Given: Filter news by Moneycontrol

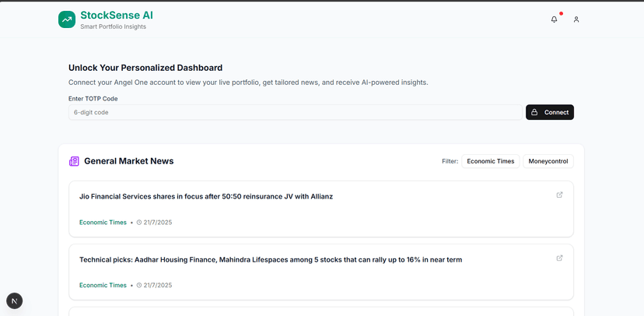Looking at the screenshot, I should 548,161.
